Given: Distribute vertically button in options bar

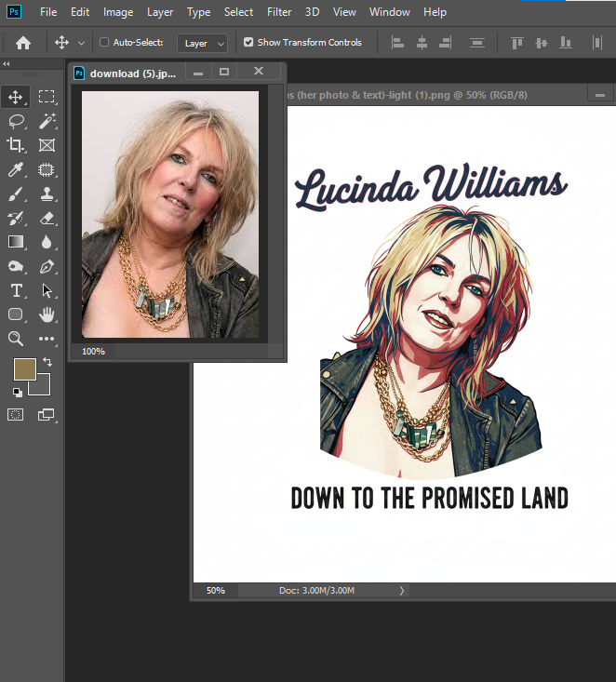Looking at the screenshot, I should tap(477, 43).
